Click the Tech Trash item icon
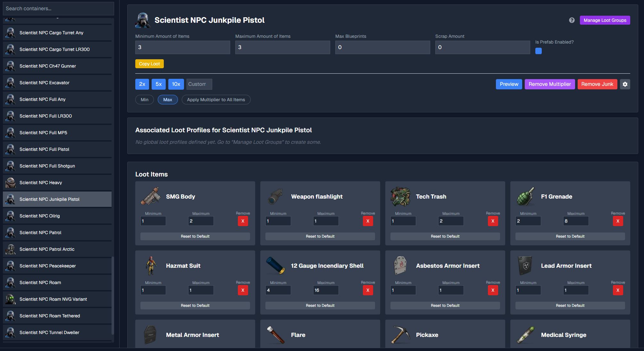This screenshot has height=351, width=644. 400,196
